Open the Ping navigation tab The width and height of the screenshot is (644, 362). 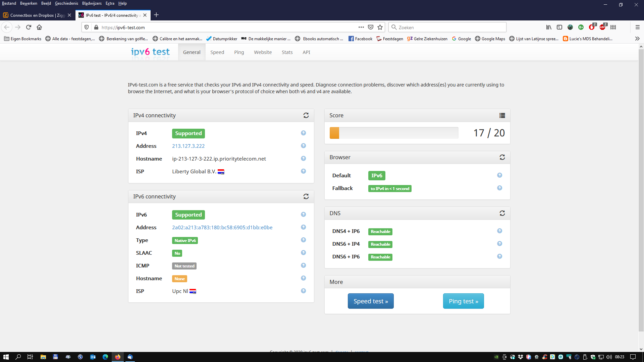click(239, 52)
